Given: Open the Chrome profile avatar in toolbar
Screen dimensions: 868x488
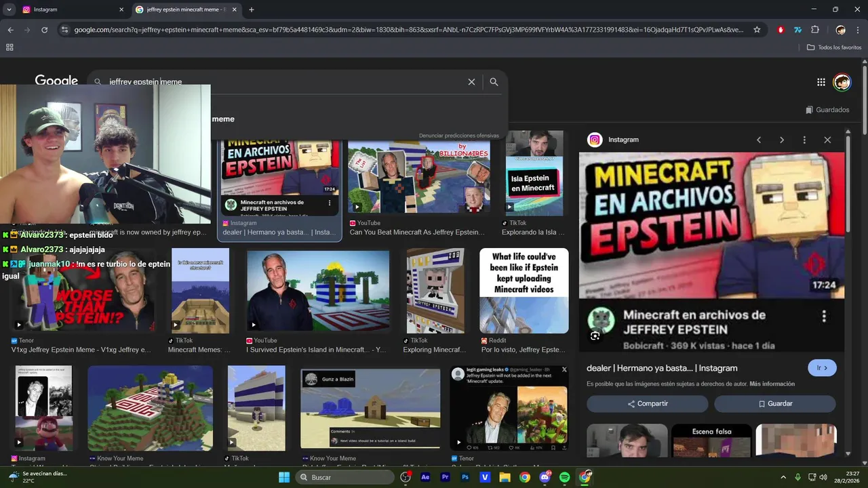Looking at the screenshot, I should [x=840, y=30].
